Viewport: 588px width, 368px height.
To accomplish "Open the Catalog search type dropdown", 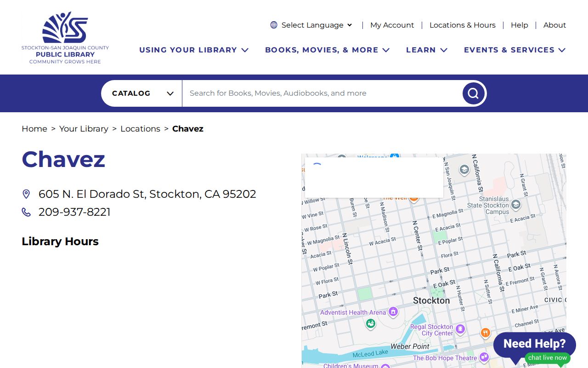I will coord(142,93).
